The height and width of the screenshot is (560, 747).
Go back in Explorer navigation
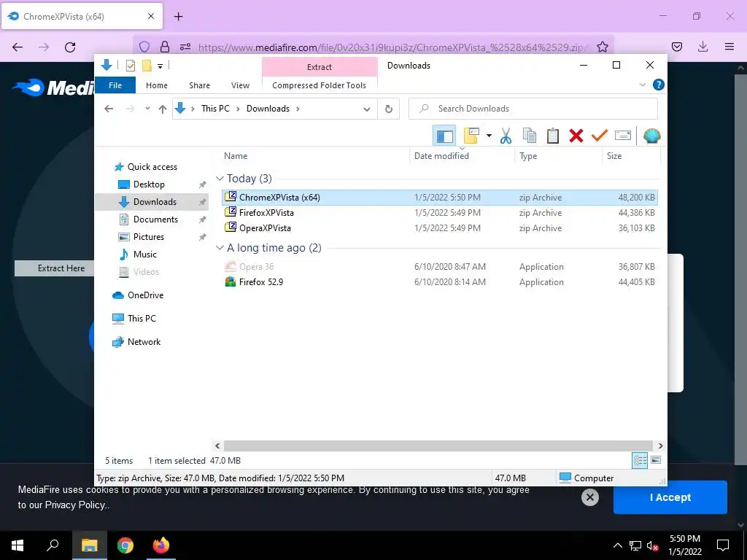pyautogui.click(x=109, y=109)
